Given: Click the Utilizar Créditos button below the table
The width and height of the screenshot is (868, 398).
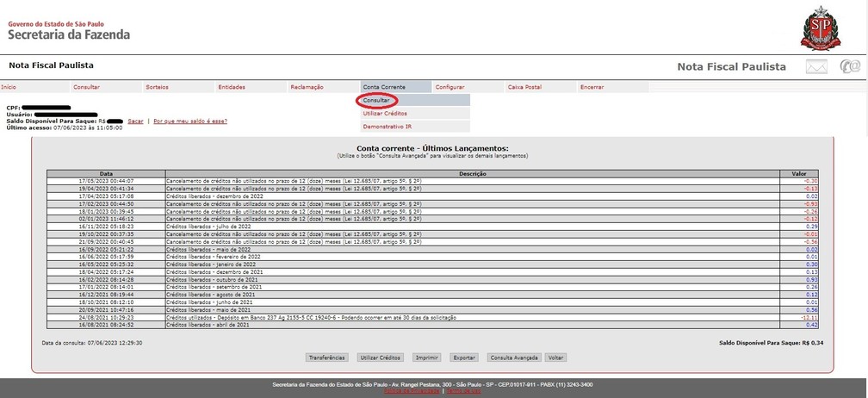Looking at the screenshot, I should pos(380,358).
